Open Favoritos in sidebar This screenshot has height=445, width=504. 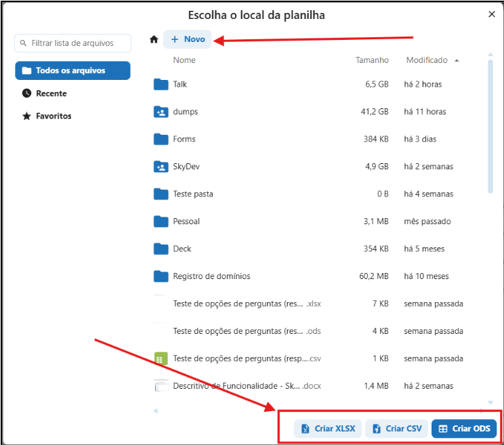click(54, 116)
